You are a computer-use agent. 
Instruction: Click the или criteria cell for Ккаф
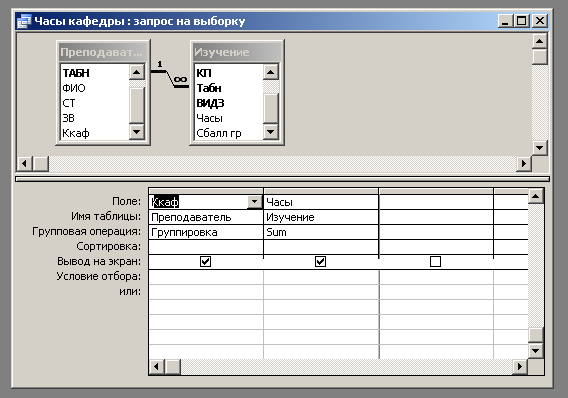[206, 292]
